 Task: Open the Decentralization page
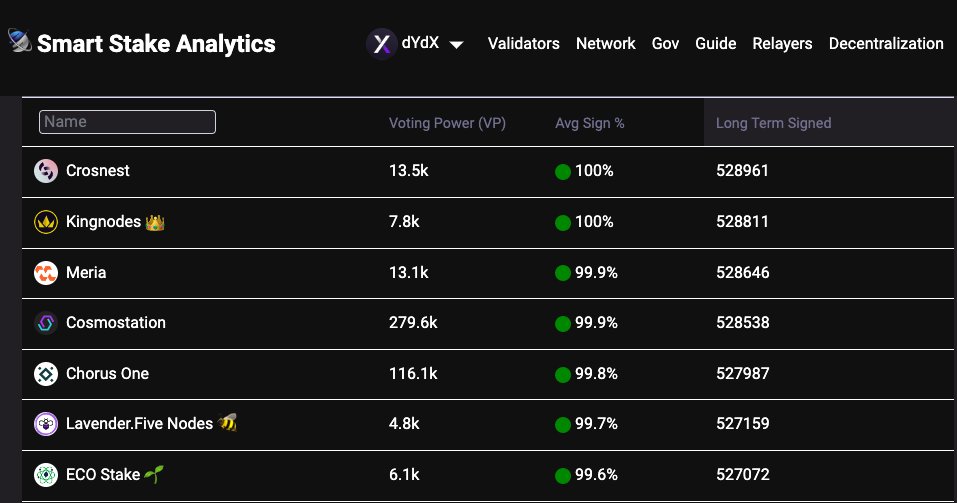coord(886,43)
